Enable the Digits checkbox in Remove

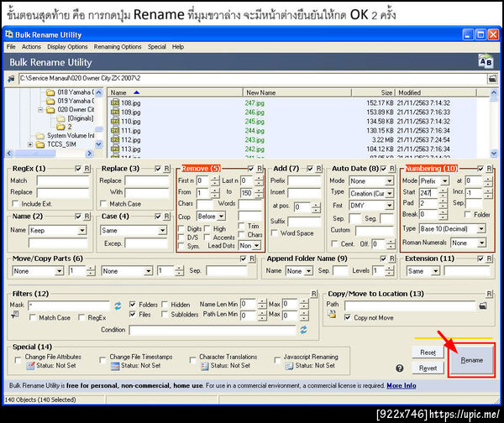(181, 228)
